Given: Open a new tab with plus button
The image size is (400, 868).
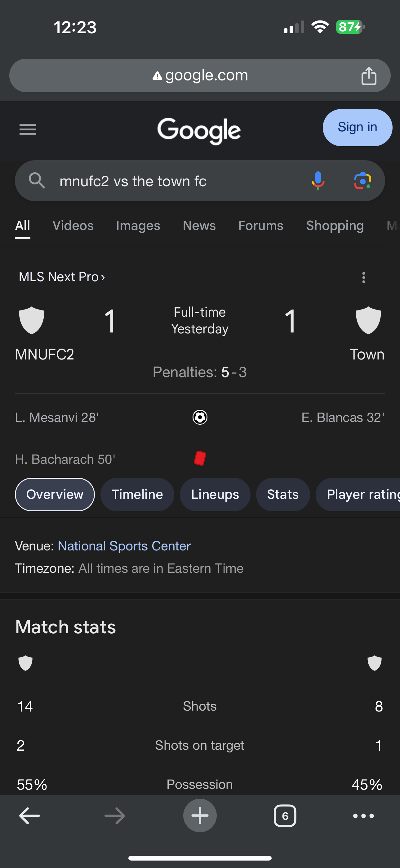Looking at the screenshot, I should click(200, 816).
